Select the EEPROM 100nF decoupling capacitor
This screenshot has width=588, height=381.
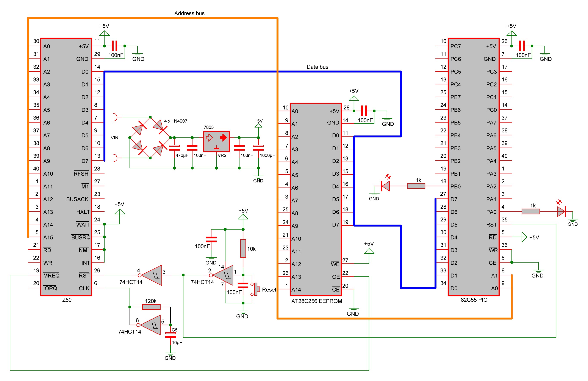[x=364, y=111]
